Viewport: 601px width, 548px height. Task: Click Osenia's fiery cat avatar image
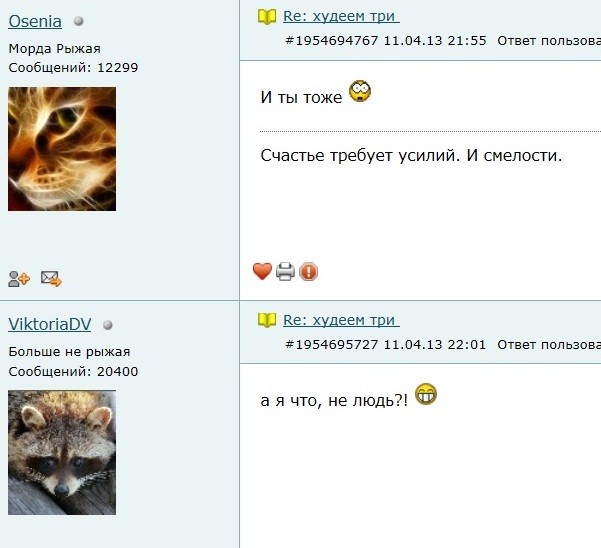click(x=62, y=149)
